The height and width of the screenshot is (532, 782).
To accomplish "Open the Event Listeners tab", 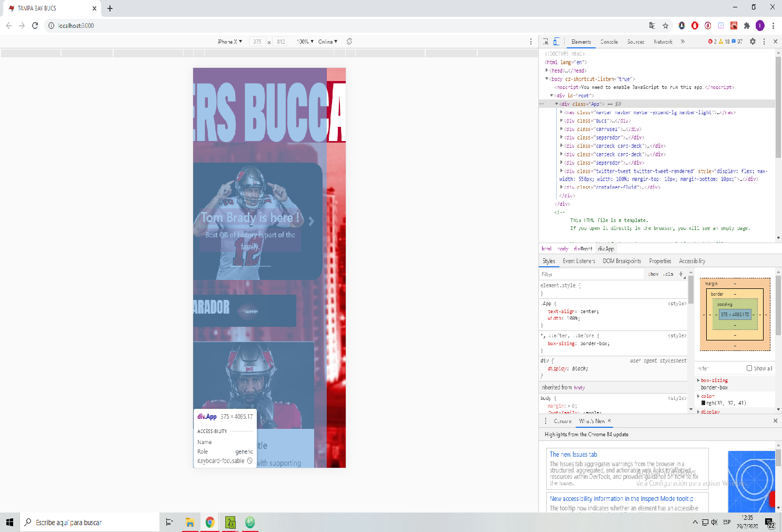I will (x=579, y=261).
